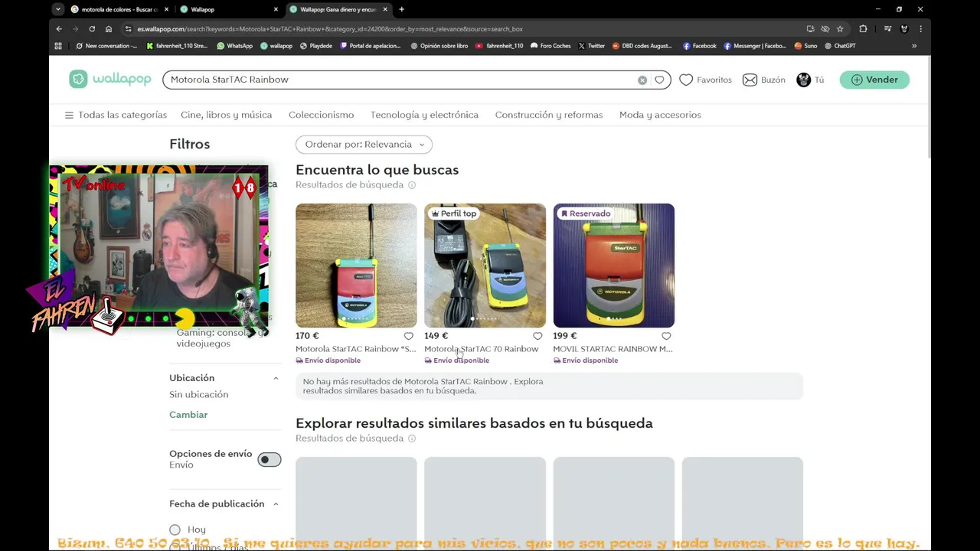980x551 pixels.
Task: Click image carousel dots on 149 € listing
Action: tap(485, 318)
